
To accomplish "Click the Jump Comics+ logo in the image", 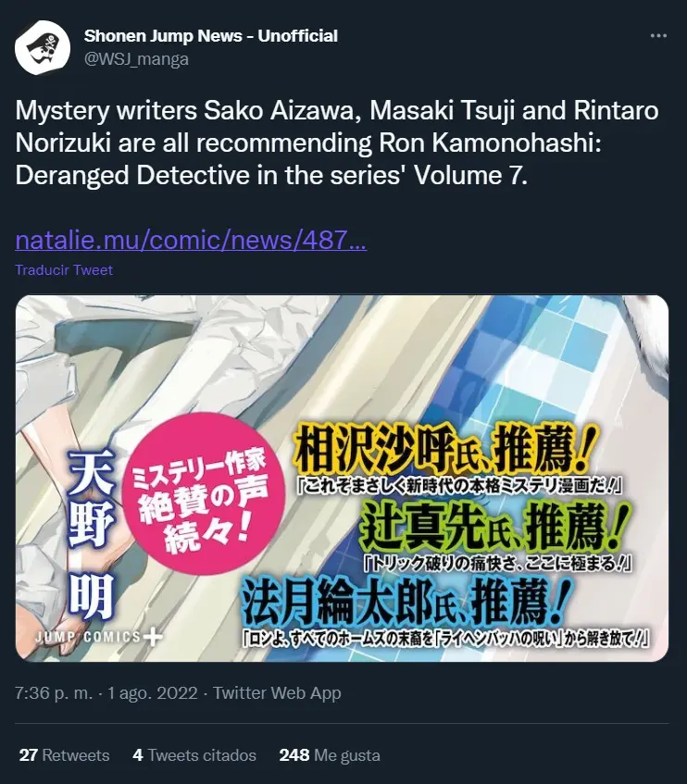I will pyautogui.click(x=98, y=637).
